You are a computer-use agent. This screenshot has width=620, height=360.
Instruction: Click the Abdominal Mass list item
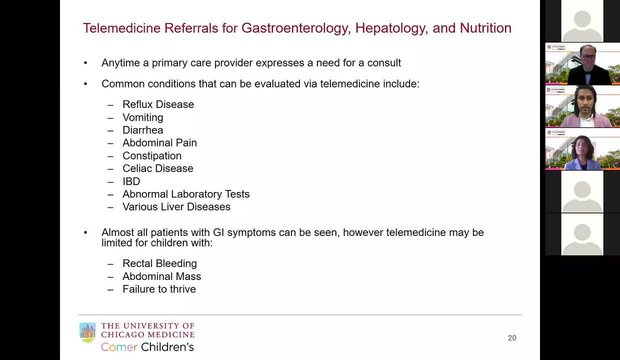point(162,277)
